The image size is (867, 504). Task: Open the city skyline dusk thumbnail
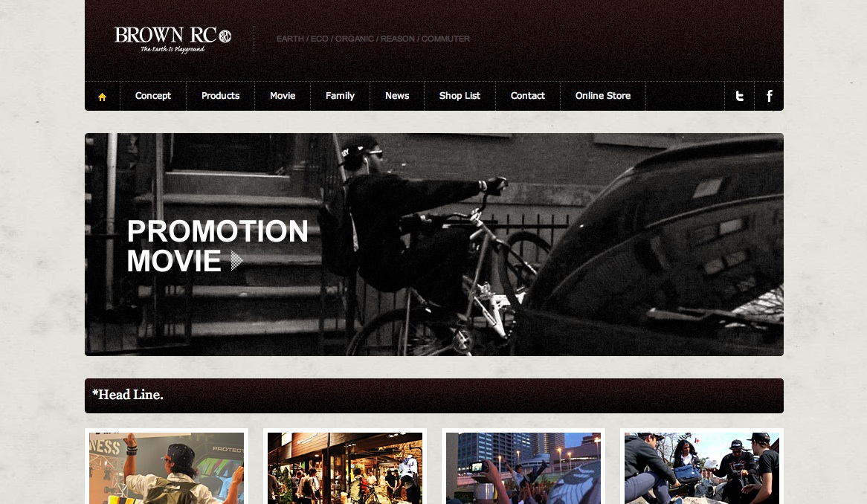tap(523, 468)
